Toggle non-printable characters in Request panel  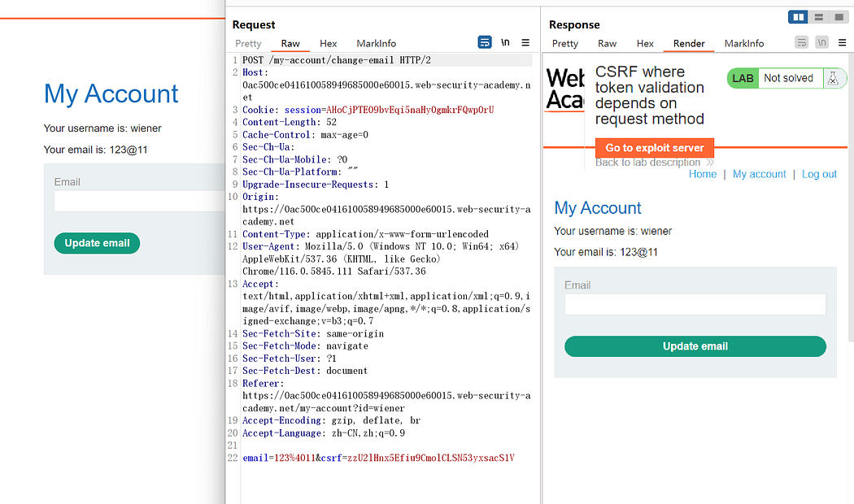pyautogui.click(x=505, y=42)
